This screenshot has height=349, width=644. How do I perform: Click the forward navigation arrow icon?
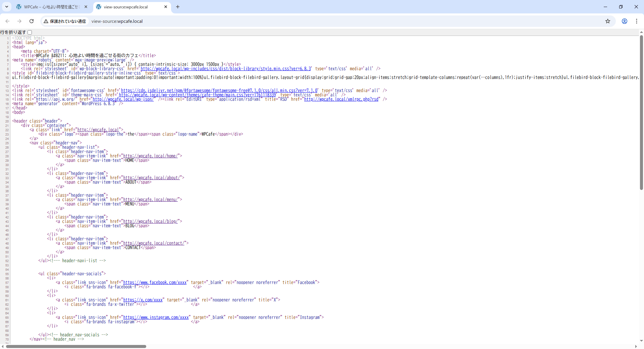point(19,21)
